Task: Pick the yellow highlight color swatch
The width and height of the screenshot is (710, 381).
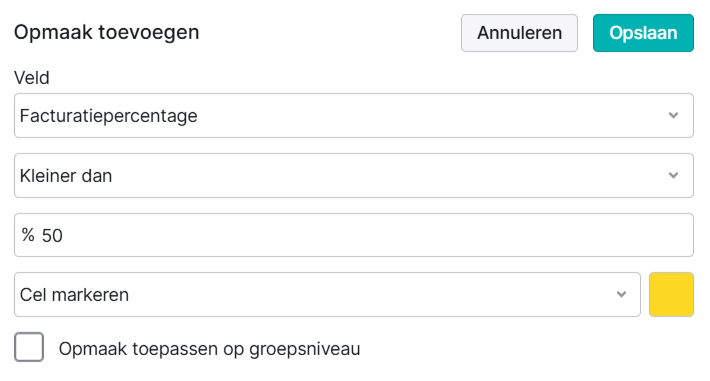Action: point(671,294)
